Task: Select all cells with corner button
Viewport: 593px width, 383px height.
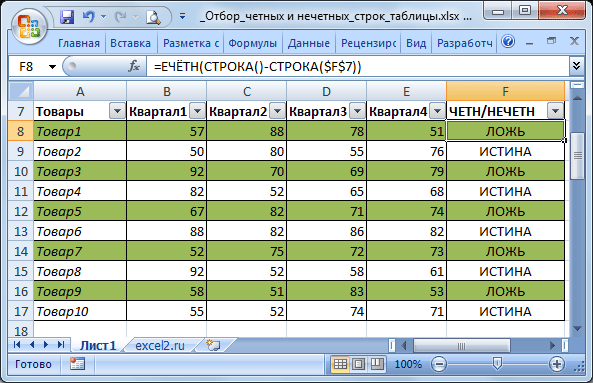Action: (x=21, y=91)
